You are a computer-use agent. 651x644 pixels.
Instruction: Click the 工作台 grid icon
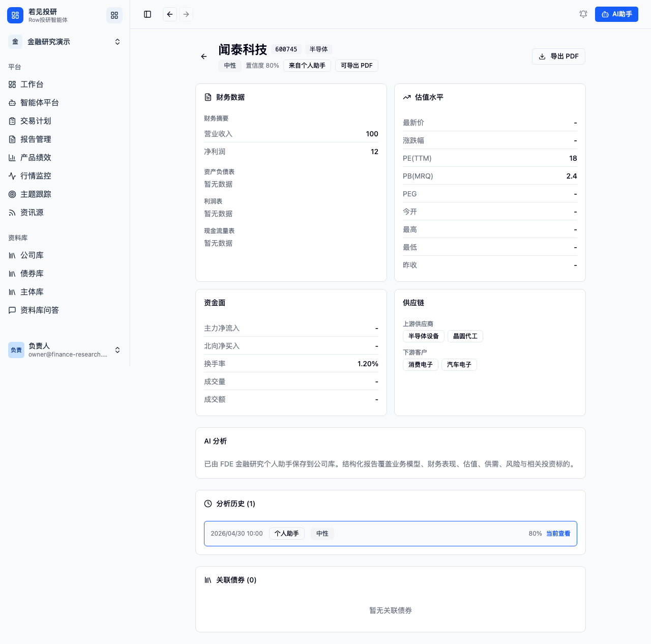12,84
